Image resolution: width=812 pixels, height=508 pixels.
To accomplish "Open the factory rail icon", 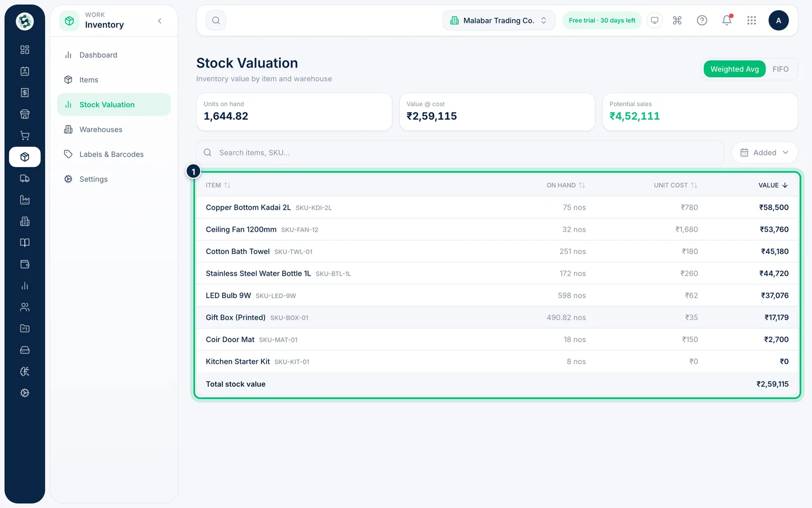I will [24, 200].
